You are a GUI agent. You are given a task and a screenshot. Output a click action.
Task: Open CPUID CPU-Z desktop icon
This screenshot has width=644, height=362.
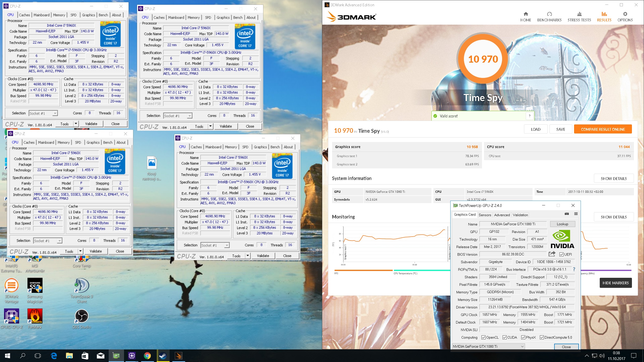pyautogui.click(x=12, y=319)
